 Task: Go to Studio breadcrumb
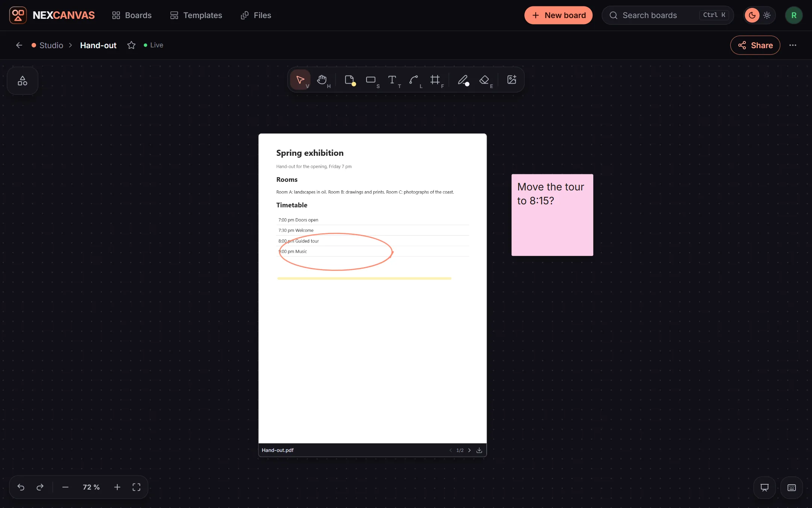47,45
